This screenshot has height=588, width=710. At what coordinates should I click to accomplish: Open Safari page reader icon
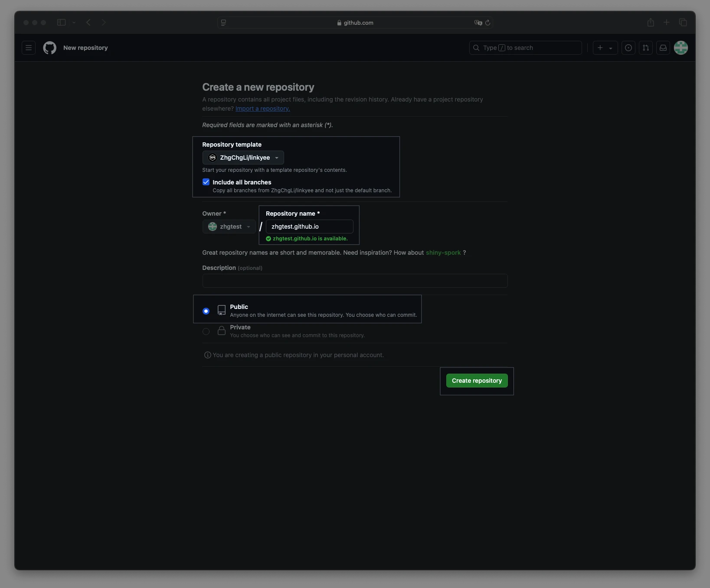[x=223, y=23]
